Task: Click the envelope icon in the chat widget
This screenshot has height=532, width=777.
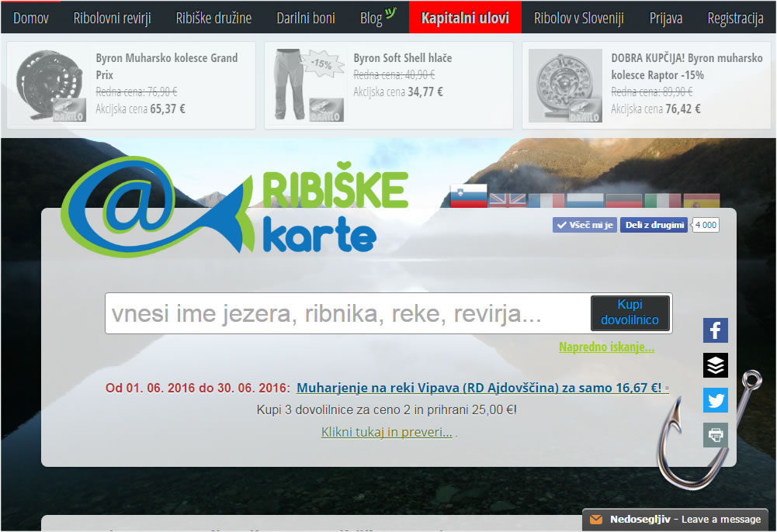Action: [x=596, y=519]
